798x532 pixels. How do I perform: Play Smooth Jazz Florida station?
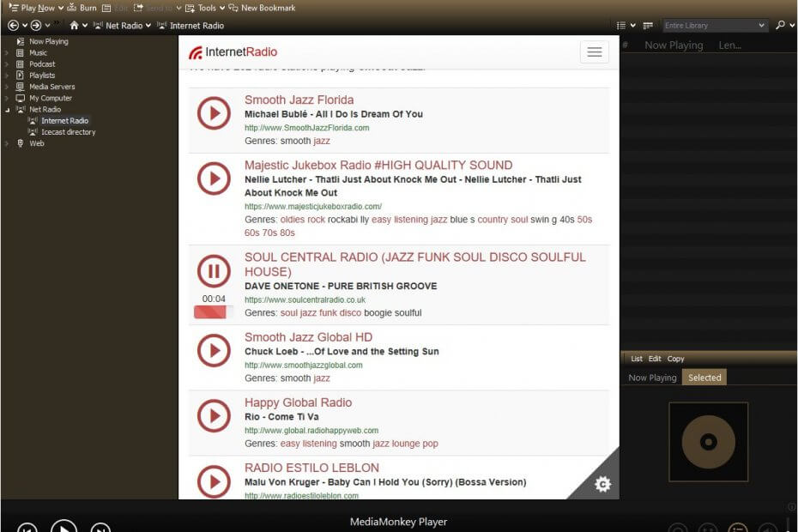coord(214,113)
